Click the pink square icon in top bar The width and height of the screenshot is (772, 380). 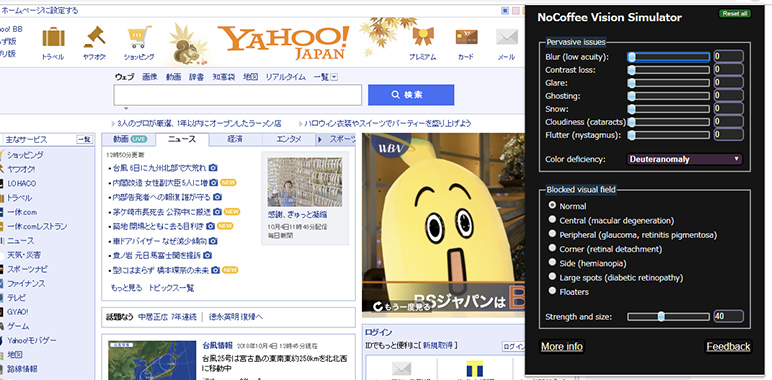point(515,10)
